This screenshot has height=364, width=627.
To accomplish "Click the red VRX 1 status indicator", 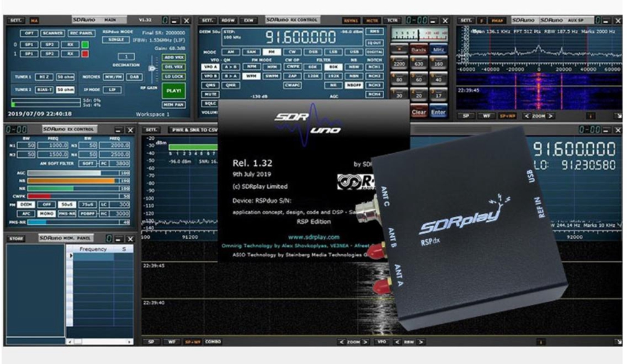I will pyautogui.click(x=85, y=54).
